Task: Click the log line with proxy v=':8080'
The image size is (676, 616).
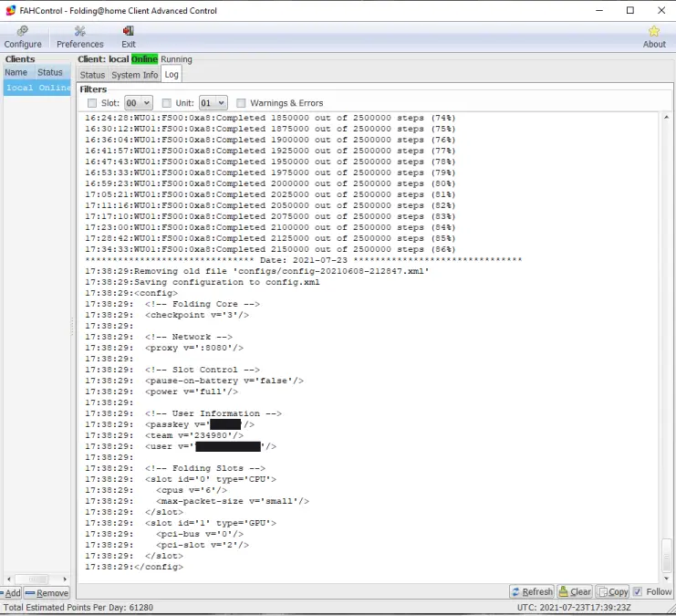Action: 164,348
